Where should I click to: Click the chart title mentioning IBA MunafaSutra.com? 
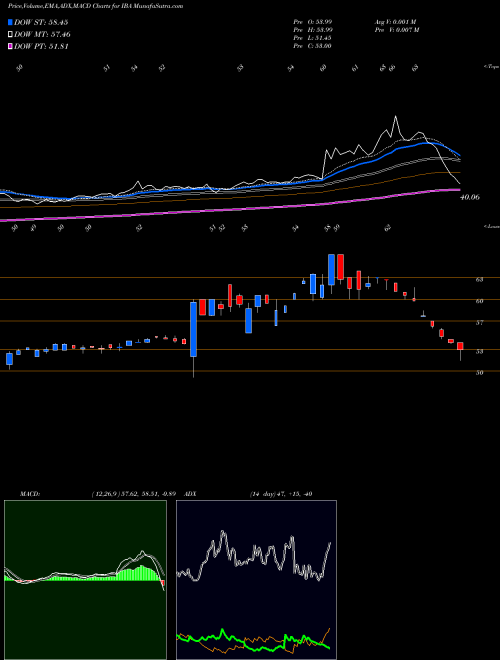point(95,6)
